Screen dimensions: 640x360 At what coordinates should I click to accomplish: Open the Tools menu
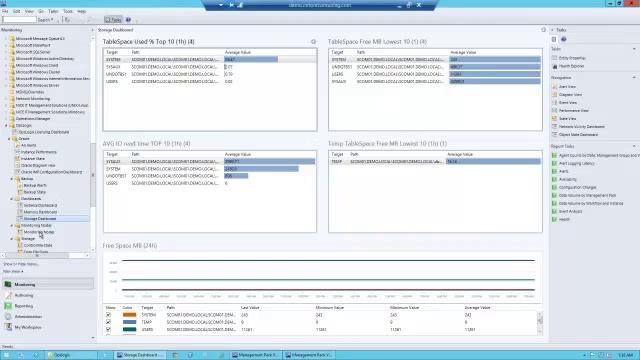coord(68,11)
